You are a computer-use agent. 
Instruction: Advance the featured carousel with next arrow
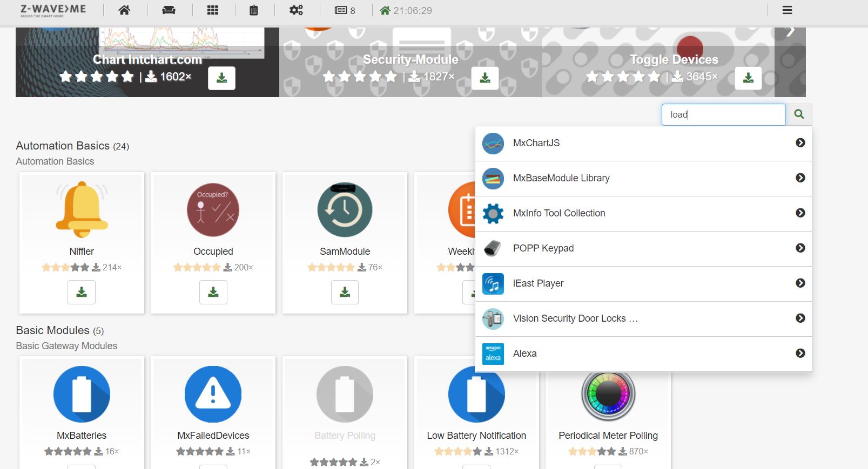pos(790,31)
